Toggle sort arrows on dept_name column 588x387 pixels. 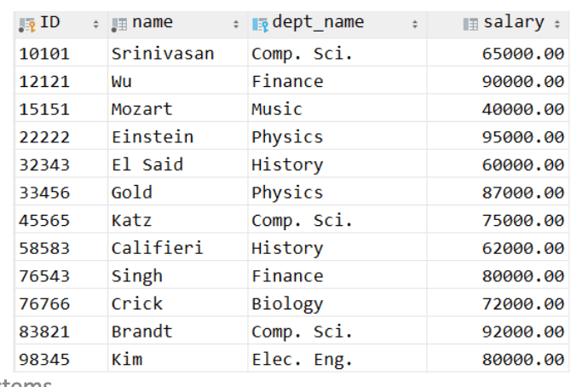click(415, 25)
